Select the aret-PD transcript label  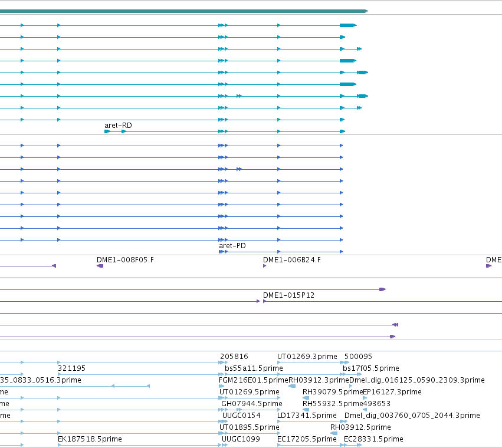tap(232, 246)
